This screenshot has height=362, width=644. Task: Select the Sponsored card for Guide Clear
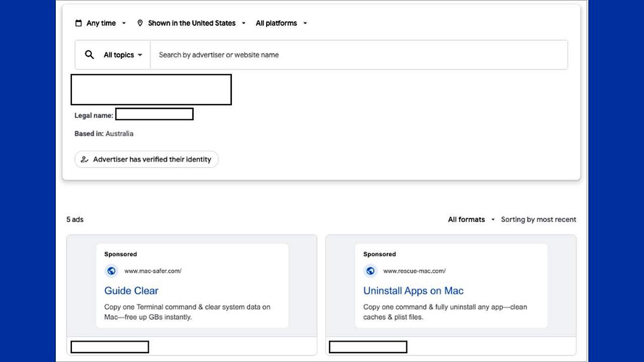click(x=192, y=285)
